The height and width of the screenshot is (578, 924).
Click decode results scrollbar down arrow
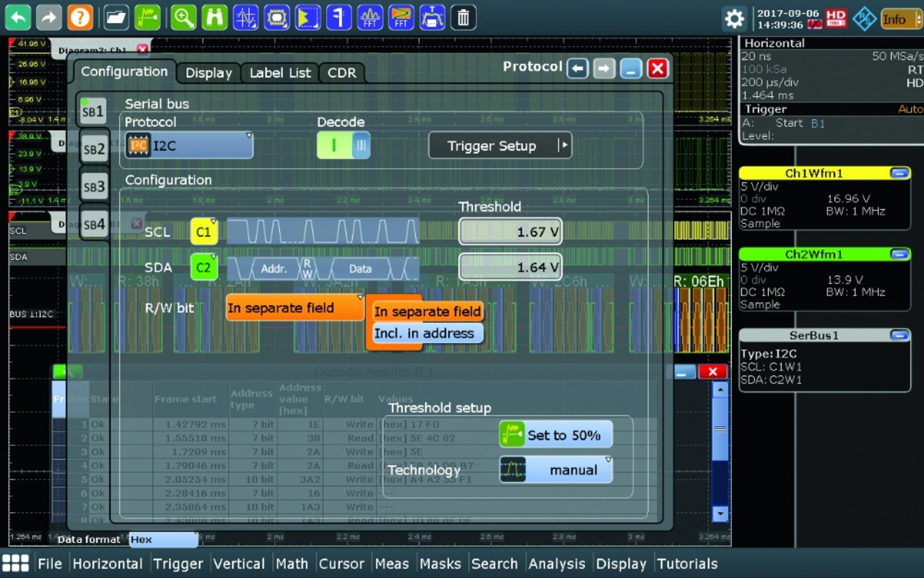click(x=720, y=514)
